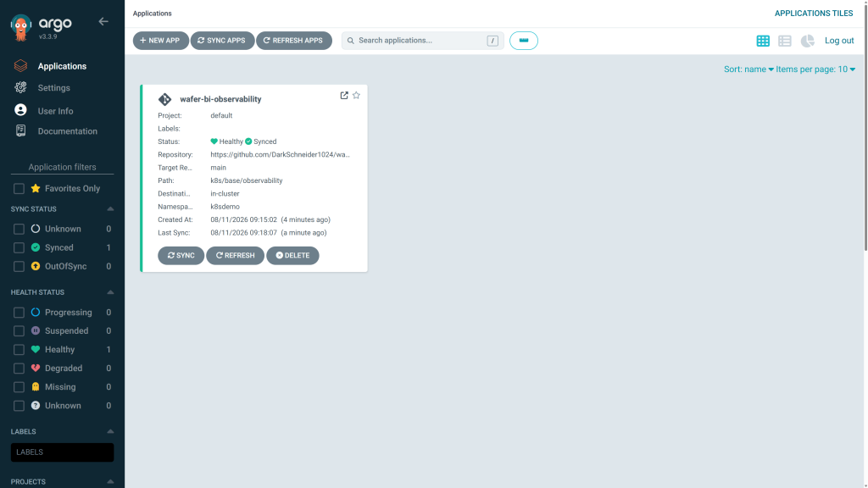Focus the LABELS input field
Screen dimensions: 868x488
(62, 452)
